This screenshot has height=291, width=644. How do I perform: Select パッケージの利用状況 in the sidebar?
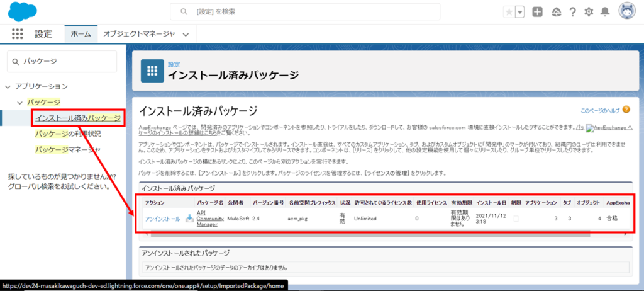pyautogui.click(x=68, y=134)
